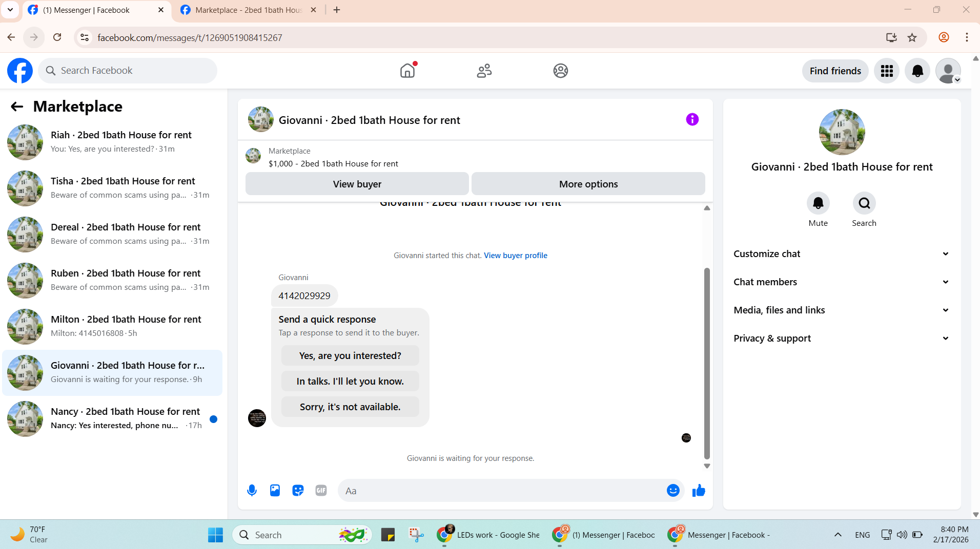Open a new browser tab

click(x=337, y=10)
